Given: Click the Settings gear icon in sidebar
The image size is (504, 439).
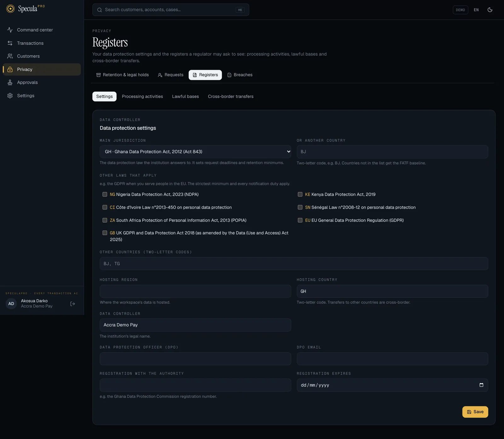Looking at the screenshot, I should [10, 96].
